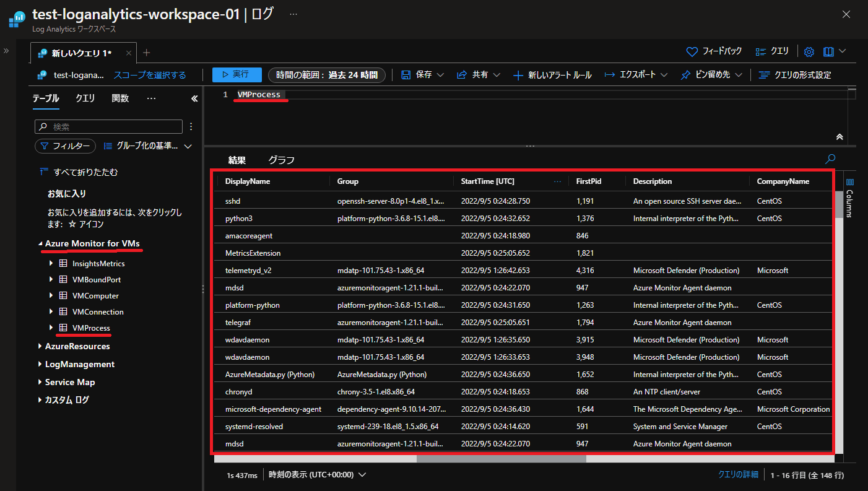868x491 pixels.
Task: Click the chronyd DisplayName cell
Action: (239, 392)
